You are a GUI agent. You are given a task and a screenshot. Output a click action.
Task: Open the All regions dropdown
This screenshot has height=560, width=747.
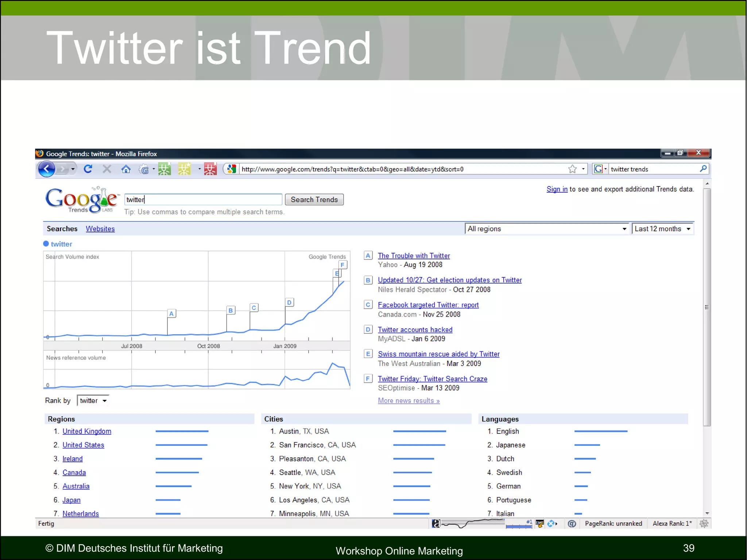547,229
